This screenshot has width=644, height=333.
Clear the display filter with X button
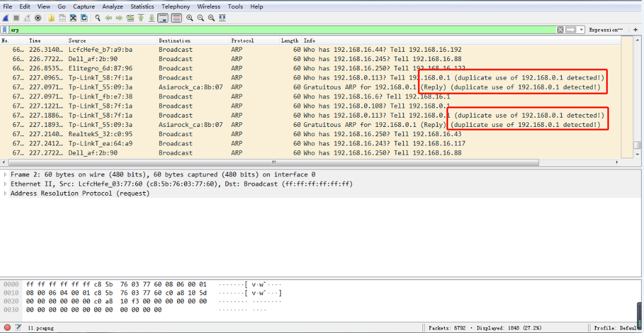tap(560, 30)
